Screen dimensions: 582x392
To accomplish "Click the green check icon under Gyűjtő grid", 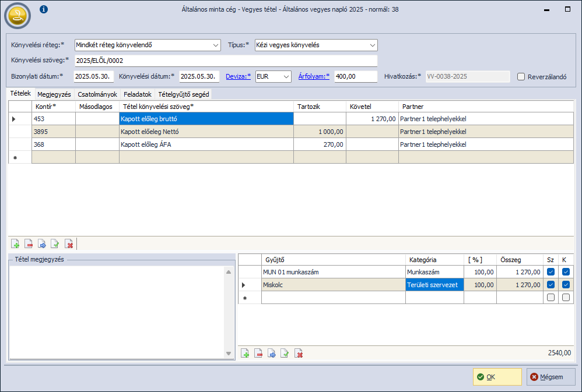I will pyautogui.click(x=285, y=353).
